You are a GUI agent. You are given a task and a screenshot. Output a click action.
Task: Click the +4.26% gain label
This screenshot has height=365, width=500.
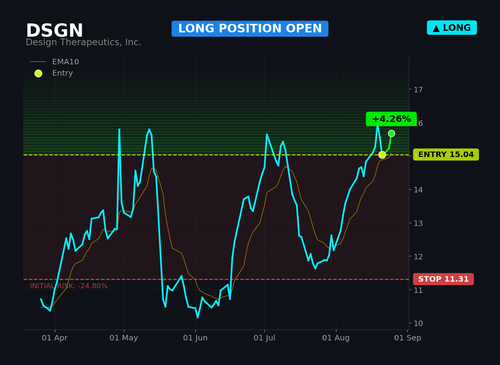[x=391, y=119]
